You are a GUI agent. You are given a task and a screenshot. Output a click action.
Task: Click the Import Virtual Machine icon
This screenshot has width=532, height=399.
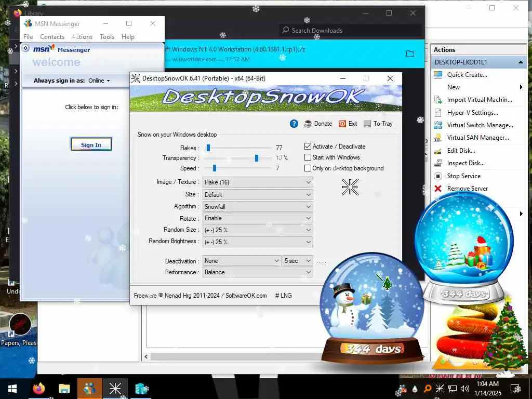[438, 100]
